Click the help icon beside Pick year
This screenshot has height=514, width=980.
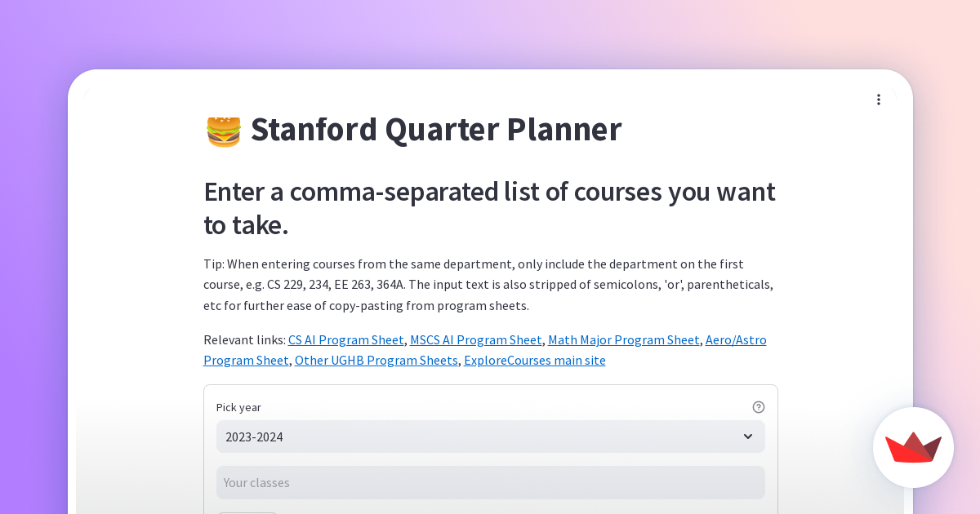tap(759, 407)
